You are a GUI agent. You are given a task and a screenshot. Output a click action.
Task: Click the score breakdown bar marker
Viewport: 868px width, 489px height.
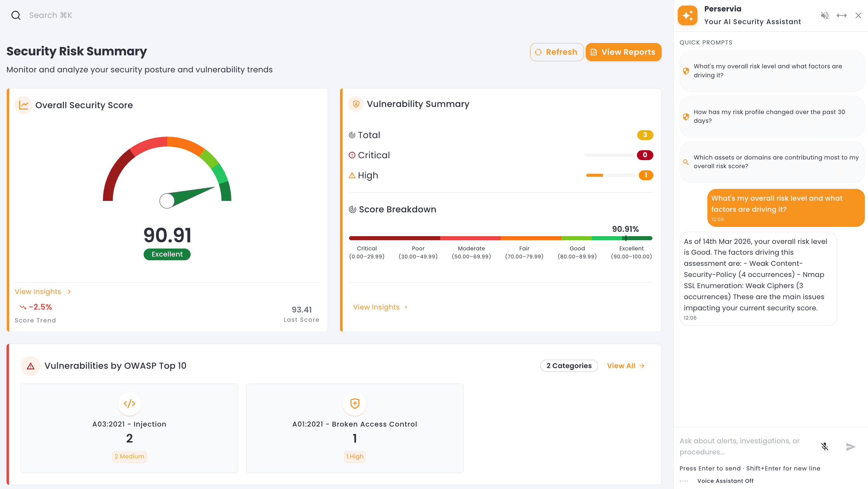click(x=626, y=238)
